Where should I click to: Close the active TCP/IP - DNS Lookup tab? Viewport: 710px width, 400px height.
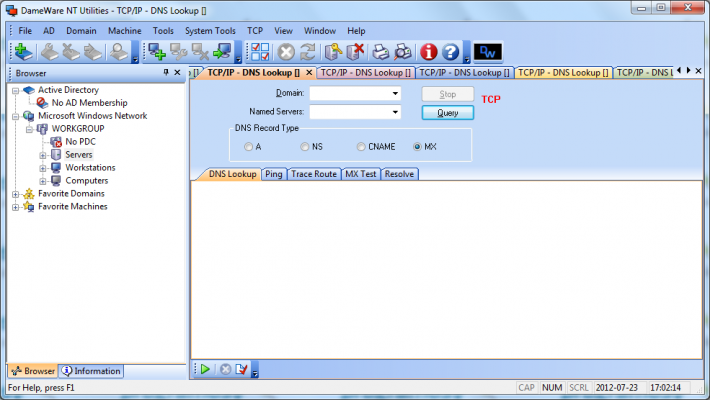pos(309,72)
